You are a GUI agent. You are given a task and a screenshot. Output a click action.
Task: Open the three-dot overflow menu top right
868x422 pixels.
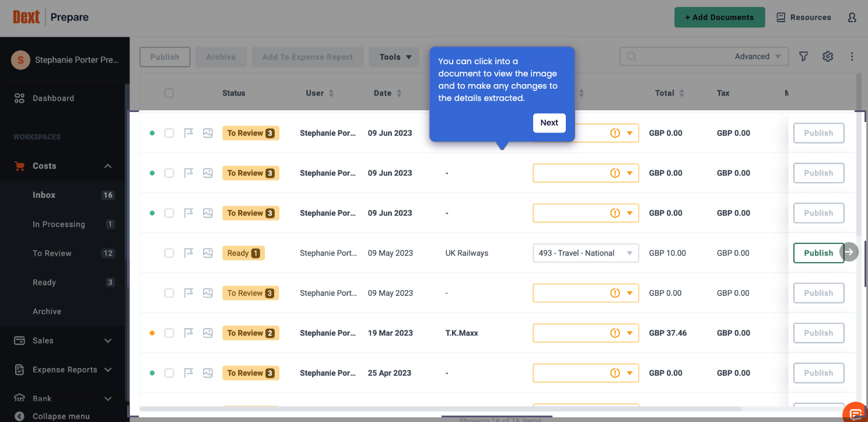pos(852,56)
